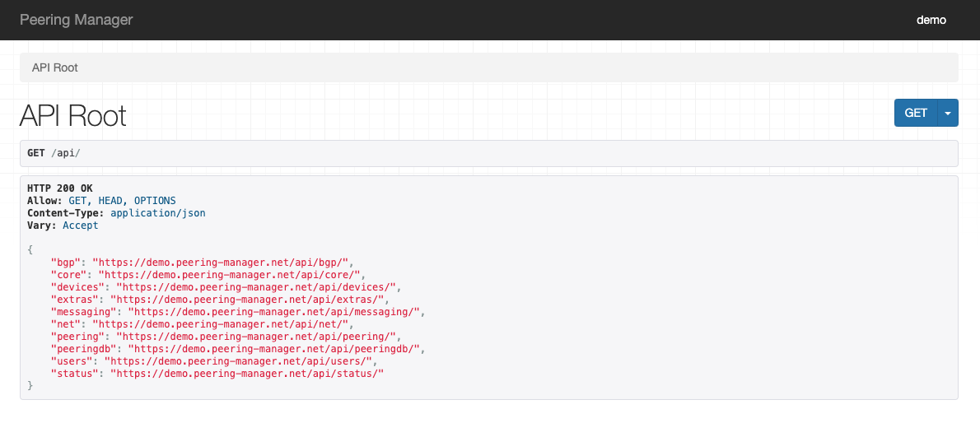The height and width of the screenshot is (437, 980).
Task: Click the HTTP 200 OK status text
Action: click(60, 188)
